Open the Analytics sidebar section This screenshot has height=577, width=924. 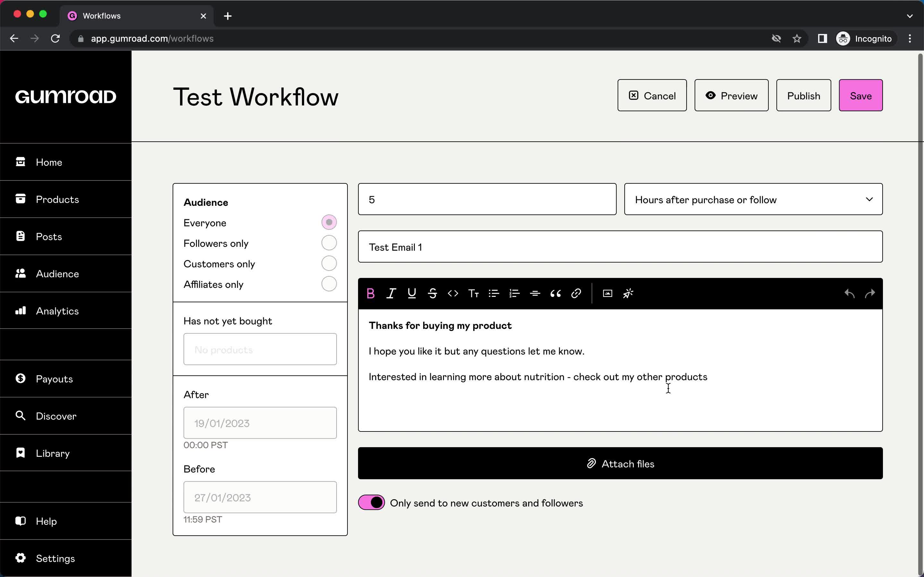(57, 310)
